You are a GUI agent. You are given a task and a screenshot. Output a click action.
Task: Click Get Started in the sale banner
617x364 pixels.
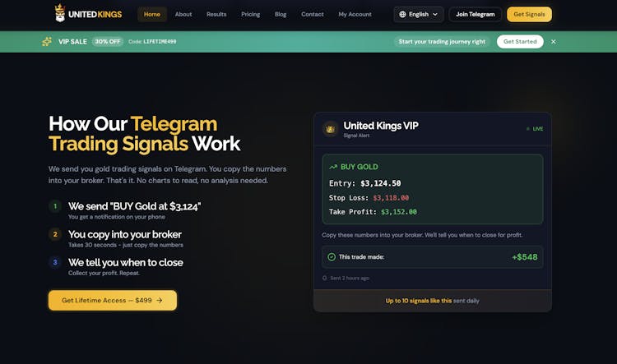(x=520, y=41)
